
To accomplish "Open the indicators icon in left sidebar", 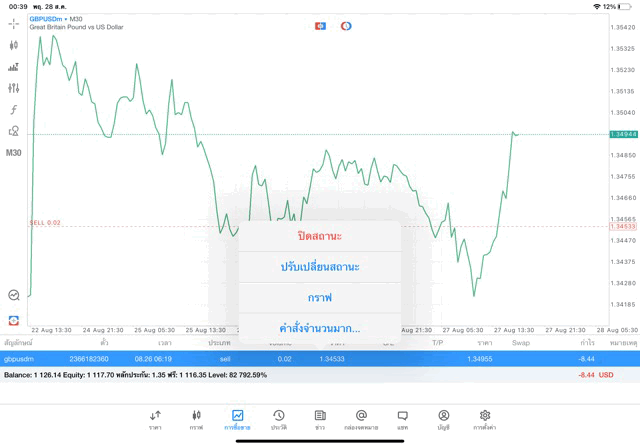I will click(13, 67).
